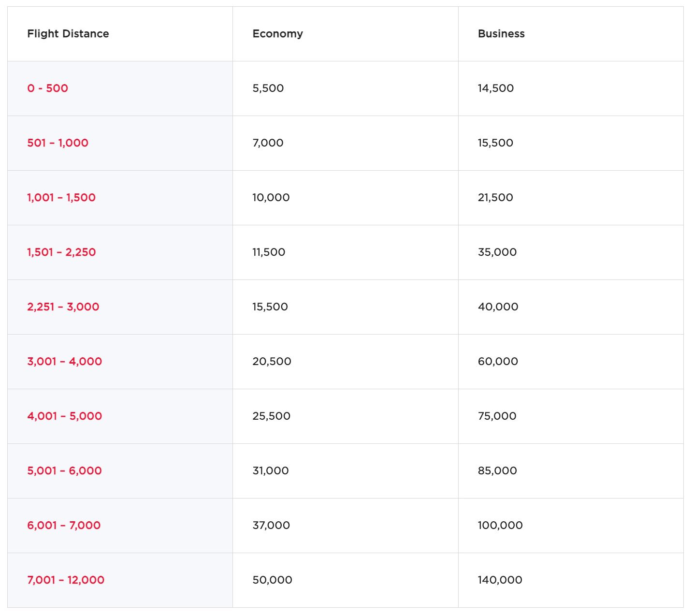Select the 1,501 – 2,250 distance label
The height and width of the screenshot is (616, 694).
pos(61,252)
